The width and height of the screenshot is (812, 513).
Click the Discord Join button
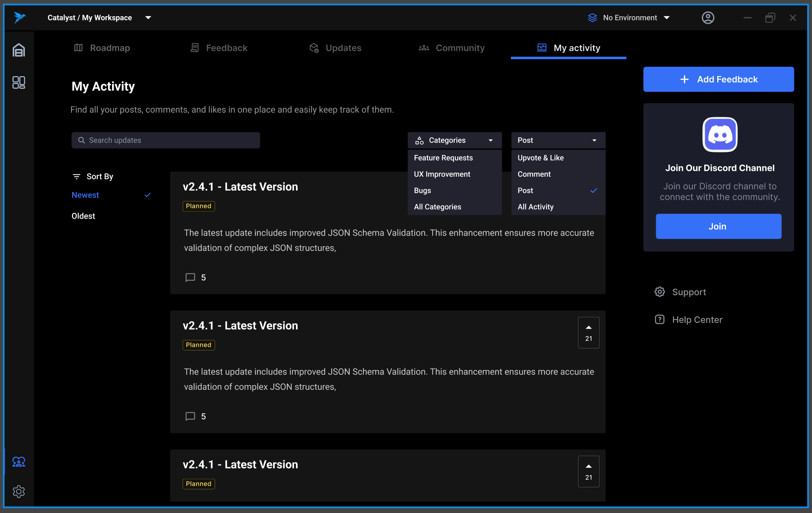coord(718,226)
